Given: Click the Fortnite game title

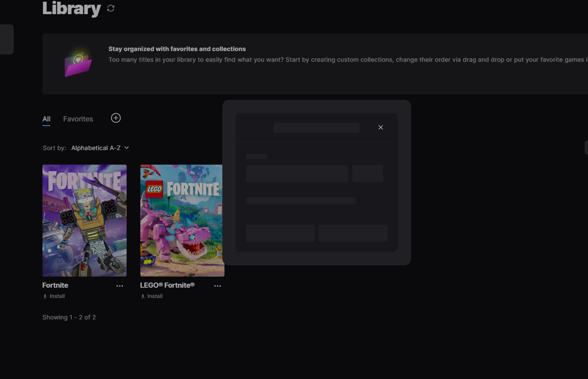Looking at the screenshot, I should [x=55, y=285].
